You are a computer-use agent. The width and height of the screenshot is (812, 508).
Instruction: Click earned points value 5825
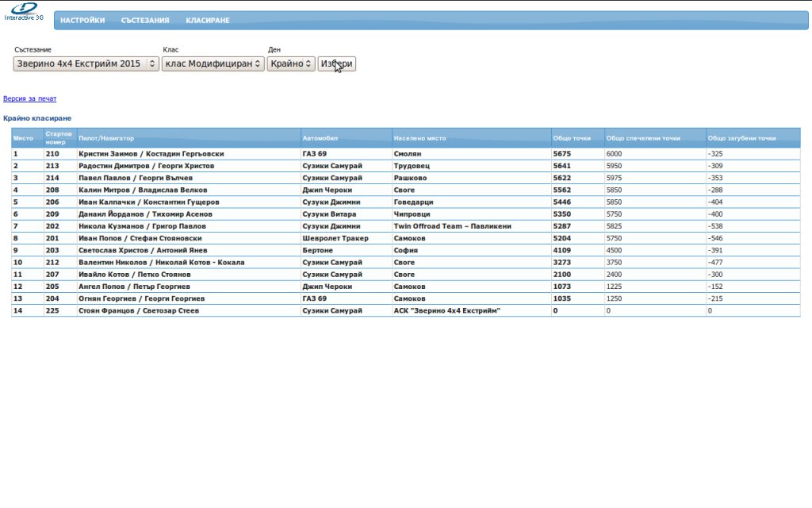tap(615, 226)
